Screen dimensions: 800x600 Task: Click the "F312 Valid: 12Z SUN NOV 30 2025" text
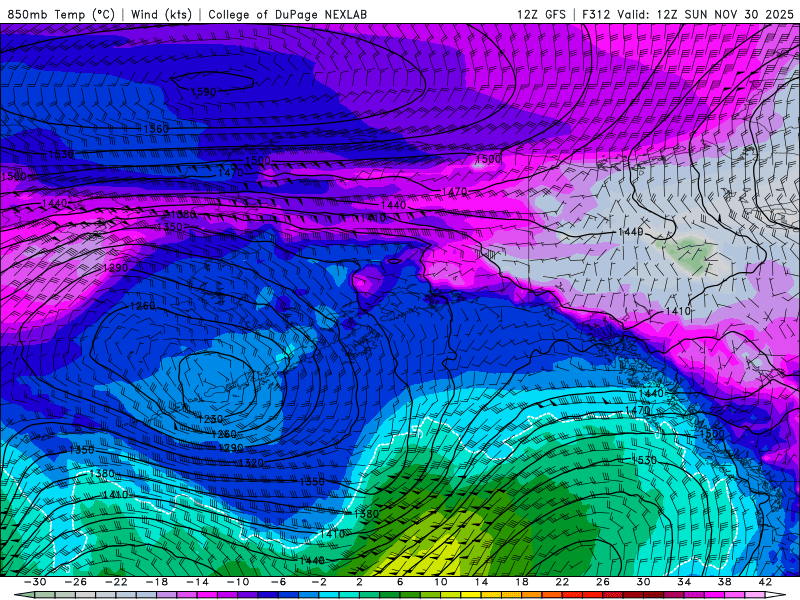coord(688,14)
